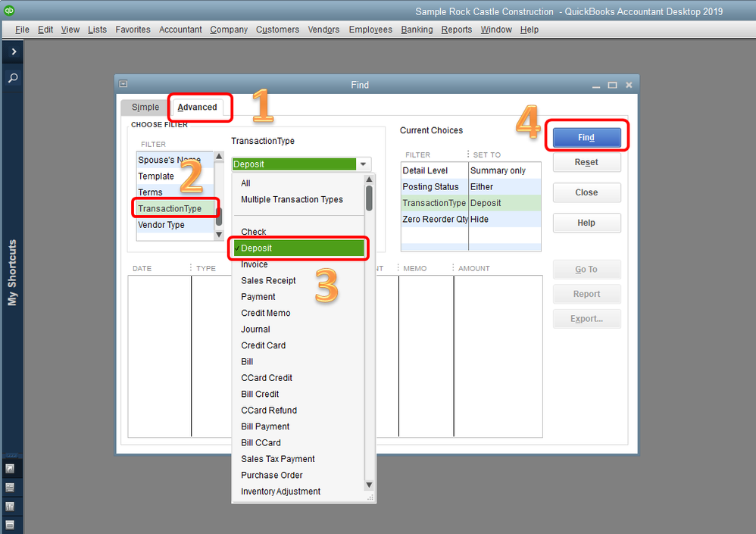The height and width of the screenshot is (534, 756).
Task: Choose Multiple Transaction Types option
Action: tap(298, 199)
